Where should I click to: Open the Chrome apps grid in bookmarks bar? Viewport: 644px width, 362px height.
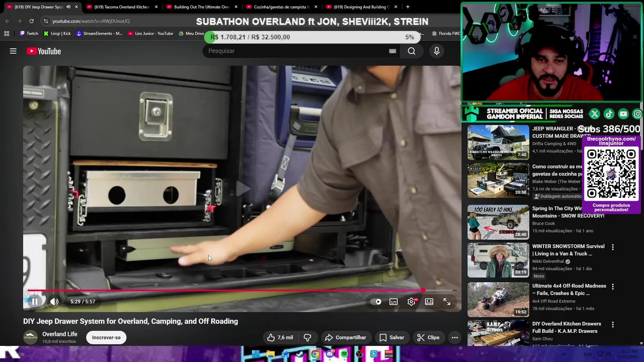point(7,34)
